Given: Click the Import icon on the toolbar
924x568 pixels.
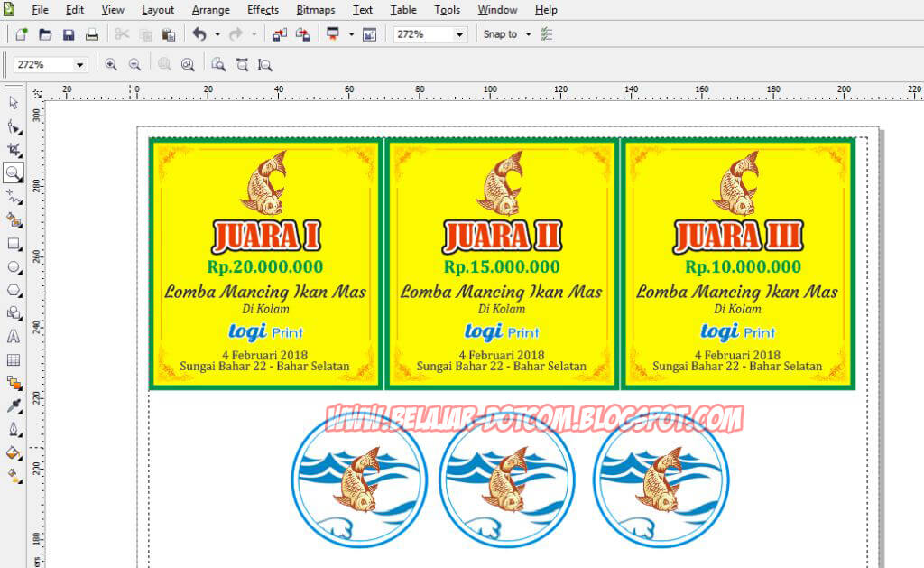Looking at the screenshot, I should pos(282,33).
